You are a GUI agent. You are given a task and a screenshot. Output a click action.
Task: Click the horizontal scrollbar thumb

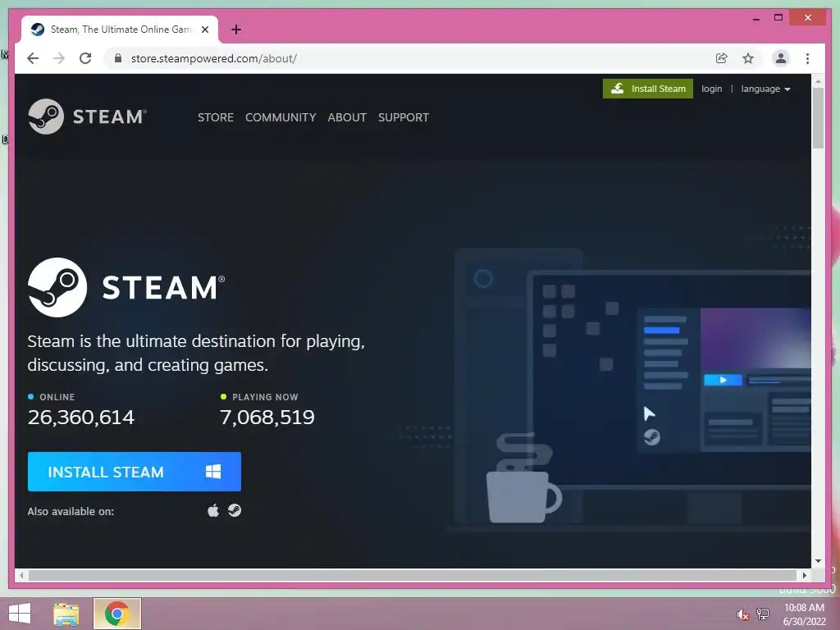coord(413,575)
